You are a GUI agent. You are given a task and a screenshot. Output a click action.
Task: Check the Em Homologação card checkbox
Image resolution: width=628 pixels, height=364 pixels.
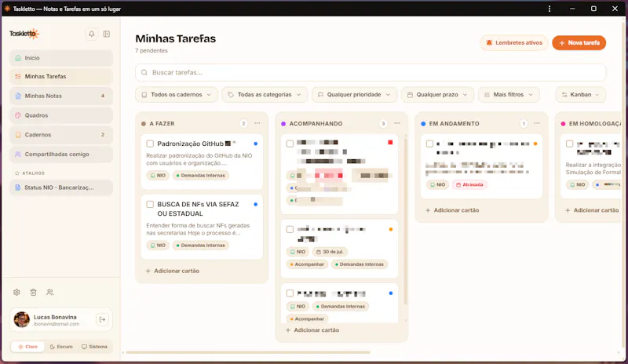[570, 144]
